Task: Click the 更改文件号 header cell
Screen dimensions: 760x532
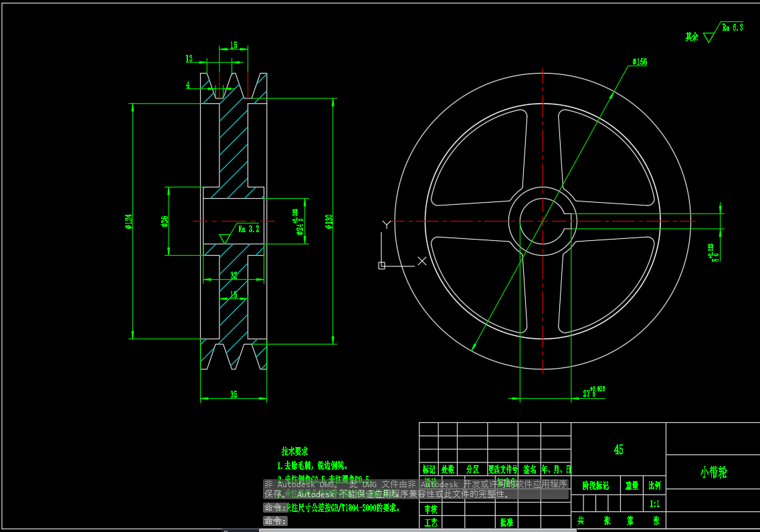Action: [x=503, y=469]
